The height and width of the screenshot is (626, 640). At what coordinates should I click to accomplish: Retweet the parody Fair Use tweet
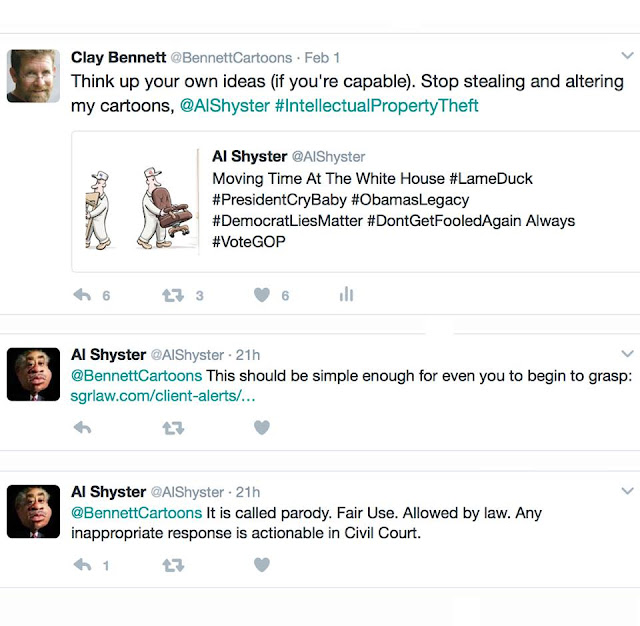pos(172,565)
